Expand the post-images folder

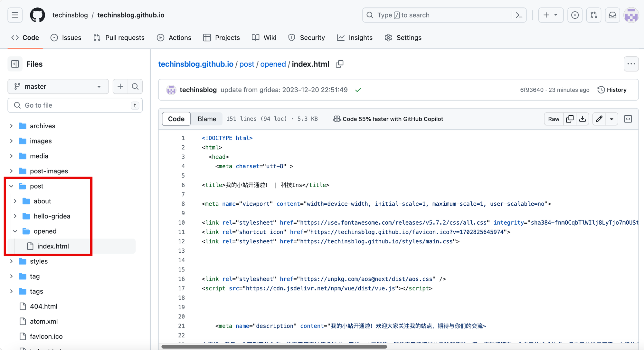point(11,171)
